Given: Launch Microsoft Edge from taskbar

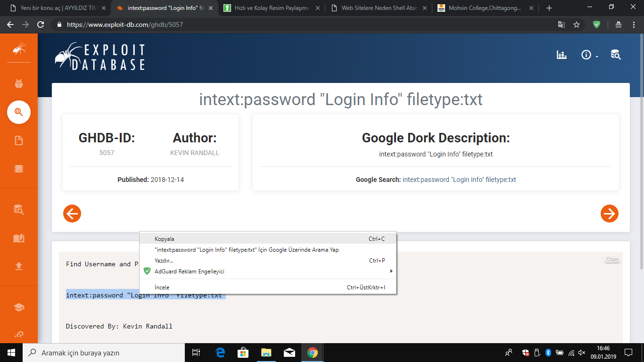Looking at the screenshot, I should pyautogui.click(x=220, y=353).
